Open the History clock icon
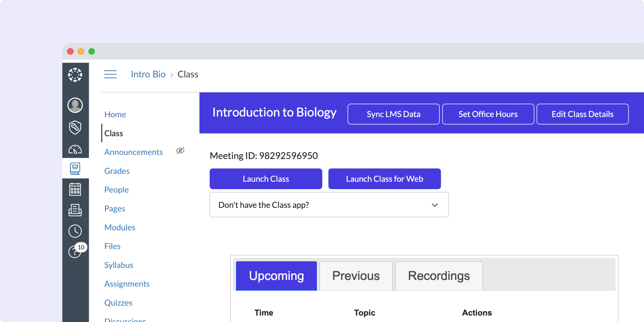 click(75, 231)
